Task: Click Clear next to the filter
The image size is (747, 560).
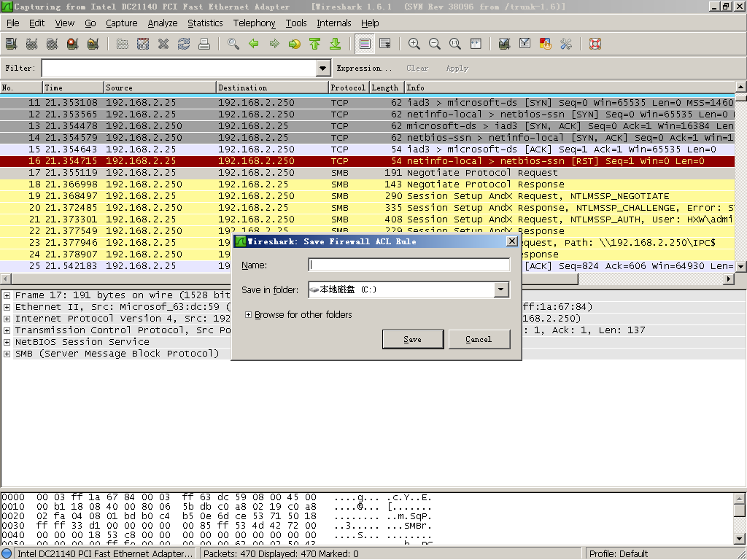Action: (417, 68)
